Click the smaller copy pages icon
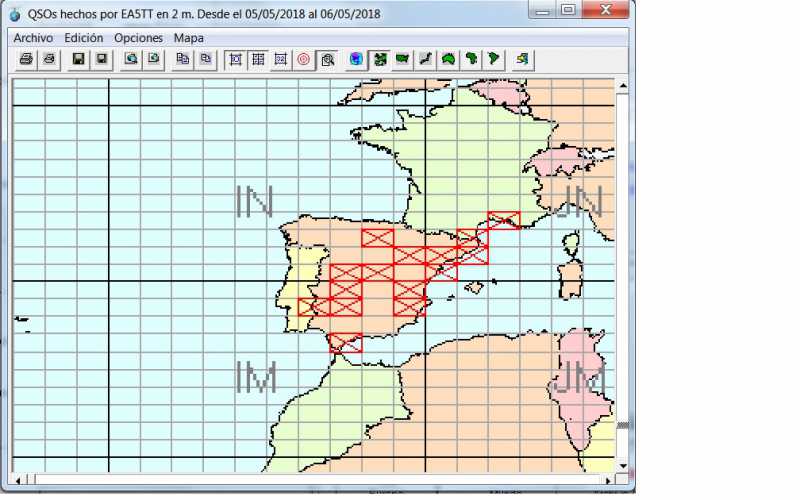The image size is (800, 500). click(x=205, y=59)
